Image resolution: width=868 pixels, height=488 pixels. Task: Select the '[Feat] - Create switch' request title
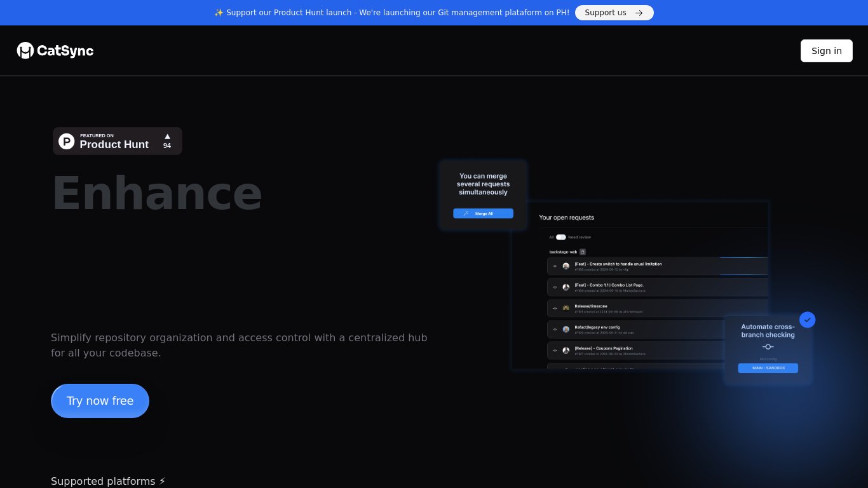coord(618,264)
